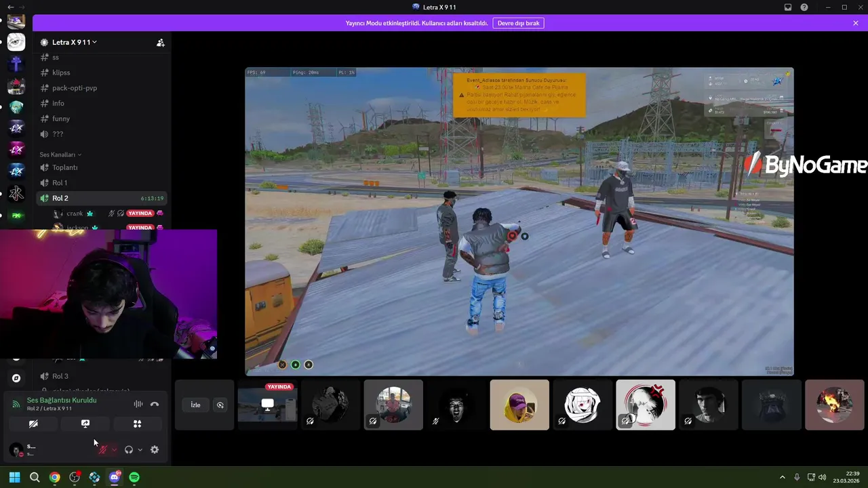
Task: Open Discord help icon in title bar
Action: point(804,7)
